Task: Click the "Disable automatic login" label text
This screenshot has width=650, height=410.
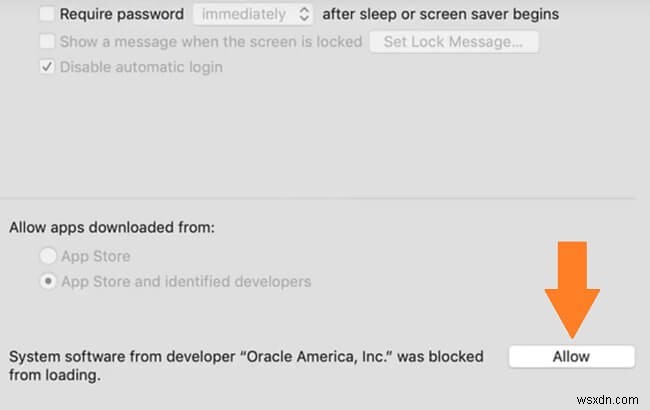Action: coord(141,68)
